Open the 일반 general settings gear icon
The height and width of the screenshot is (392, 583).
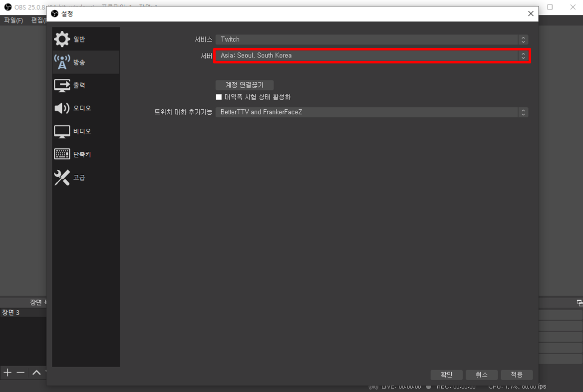tap(62, 39)
